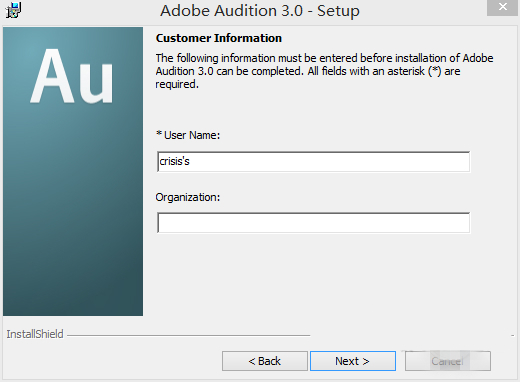Go to the previous step with Back
Viewport: 520px width, 382px height.
265,361
